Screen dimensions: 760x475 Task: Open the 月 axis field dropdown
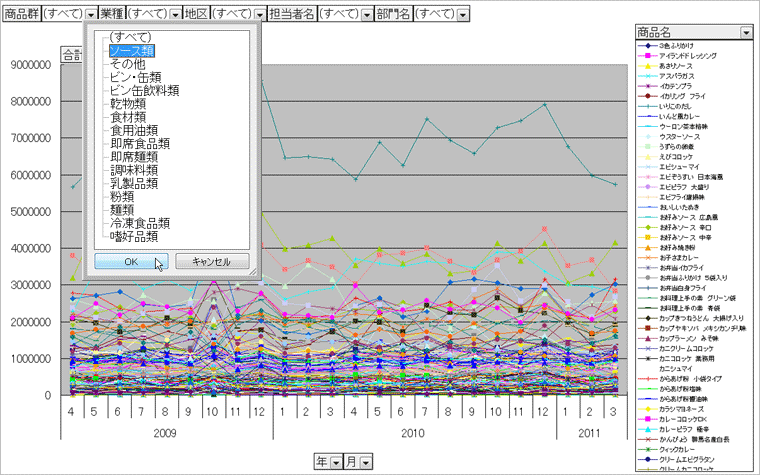click(x=366, y=462)
